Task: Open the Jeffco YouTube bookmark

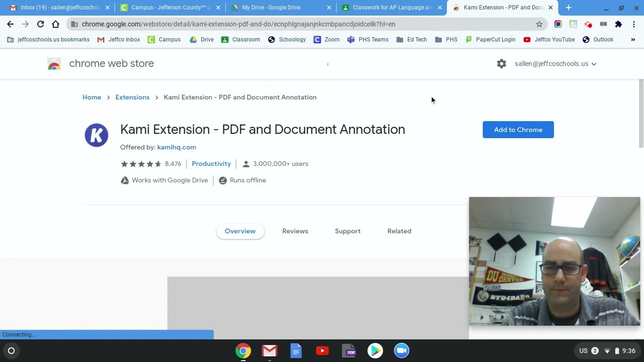Action: point(549,40)
